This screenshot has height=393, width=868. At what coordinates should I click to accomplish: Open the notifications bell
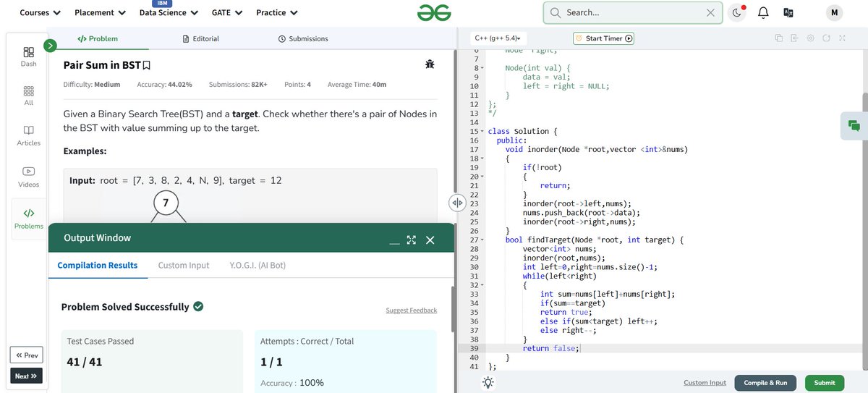pyautogui.click(x=762, y=13)
